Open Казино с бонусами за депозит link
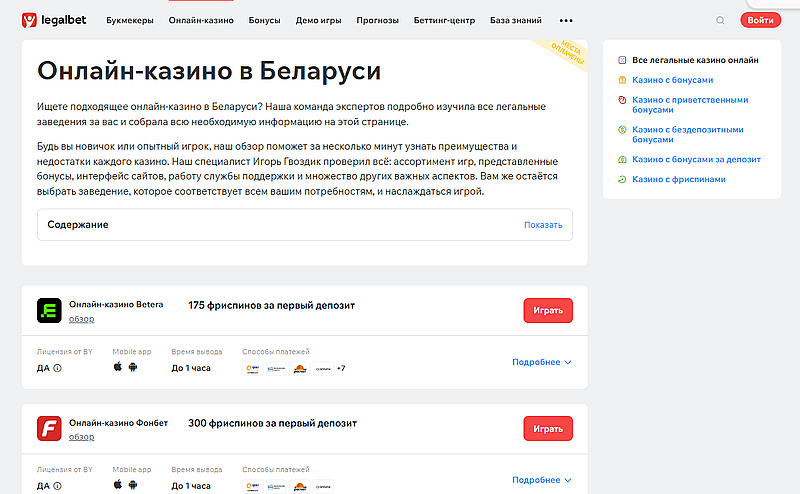This screenshot has width=800, height=494. pyautogui.click(x=696, y=160)
